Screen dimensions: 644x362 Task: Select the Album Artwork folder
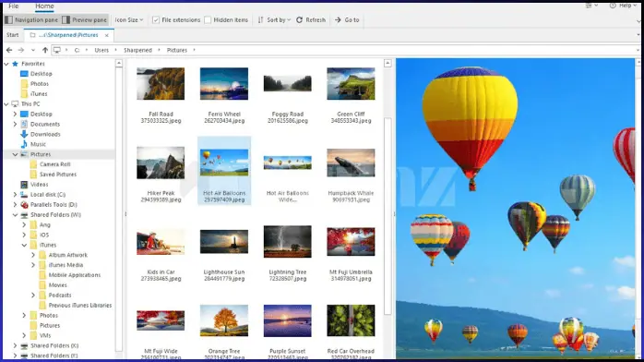click(x=67, y=255)
